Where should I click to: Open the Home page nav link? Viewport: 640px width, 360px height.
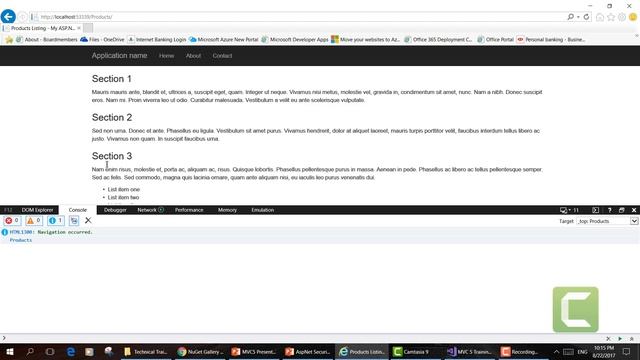point(166,56)
